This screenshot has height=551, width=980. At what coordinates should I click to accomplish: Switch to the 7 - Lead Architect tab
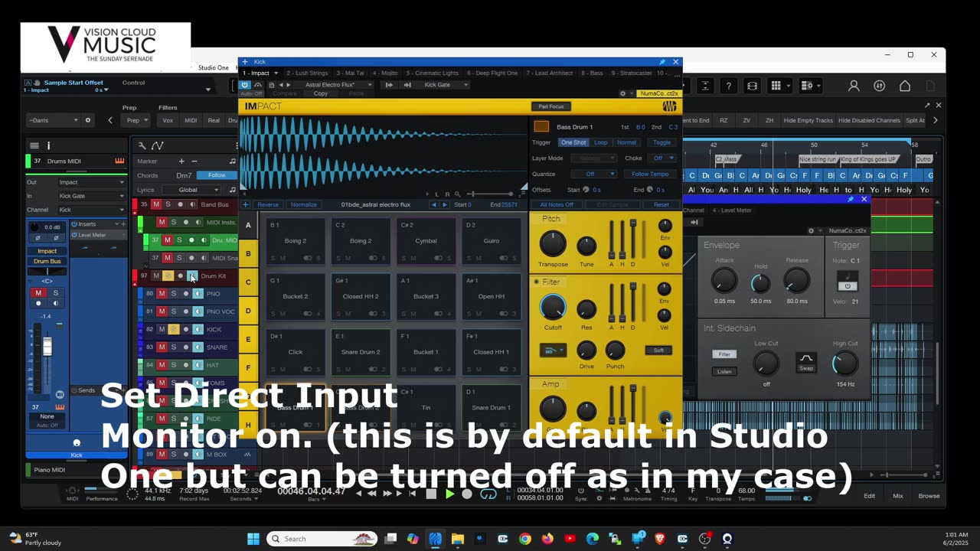(548, 73)
